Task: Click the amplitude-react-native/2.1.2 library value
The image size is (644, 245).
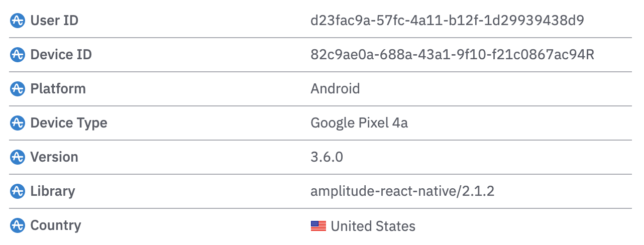Action: click(402, 191)
